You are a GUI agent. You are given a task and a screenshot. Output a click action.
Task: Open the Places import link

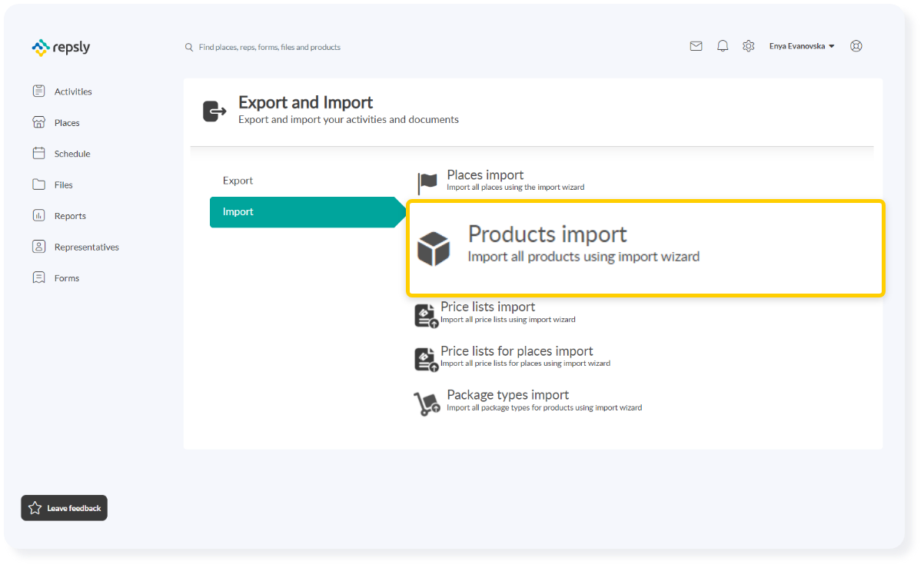[485, 175]
